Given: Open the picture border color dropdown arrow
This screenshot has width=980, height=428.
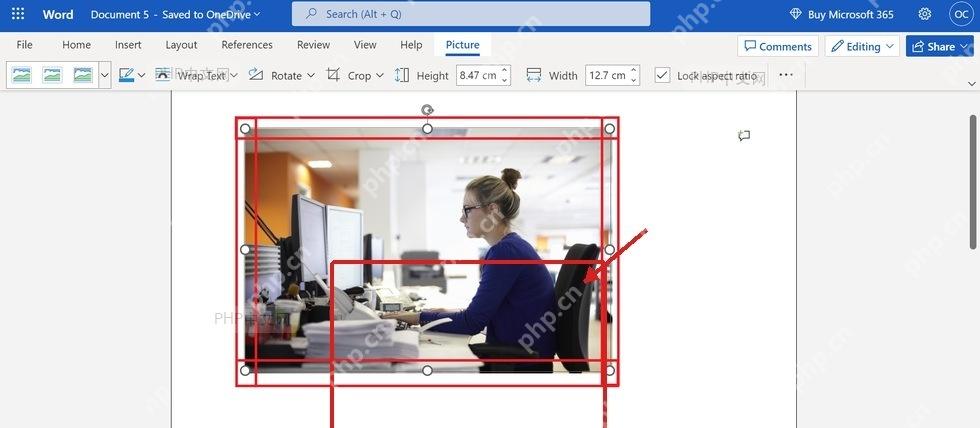Looking at the screenshot, I should click(141, 76).
